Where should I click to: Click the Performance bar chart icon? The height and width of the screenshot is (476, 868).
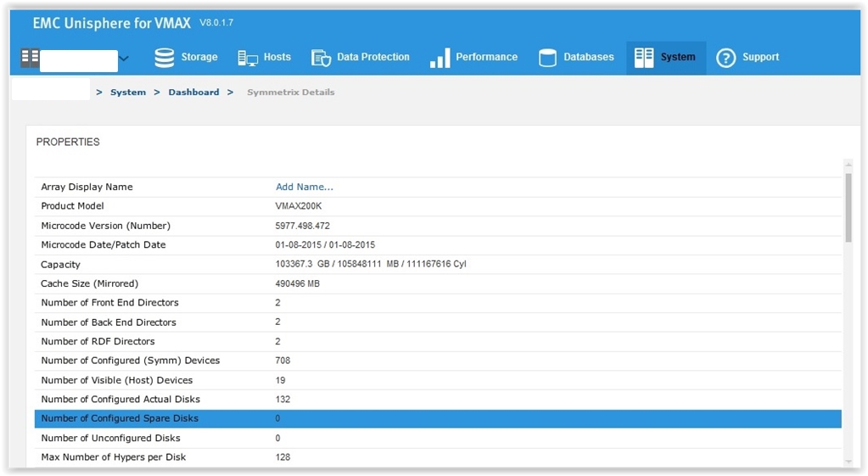coord(440,58)
